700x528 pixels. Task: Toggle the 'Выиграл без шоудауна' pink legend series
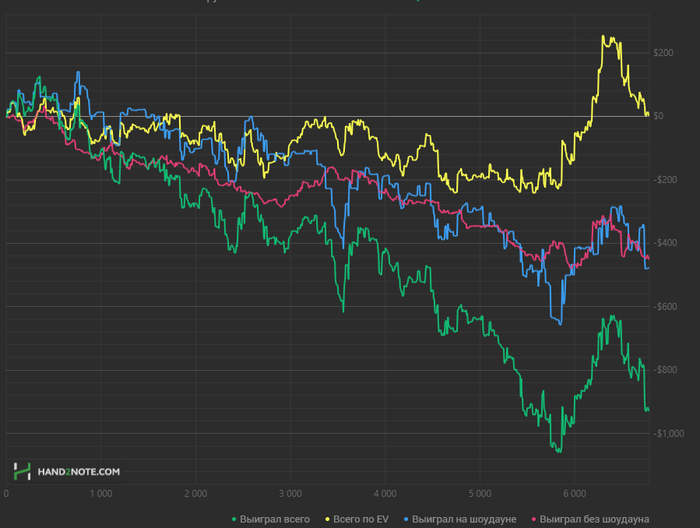(590, 519)
